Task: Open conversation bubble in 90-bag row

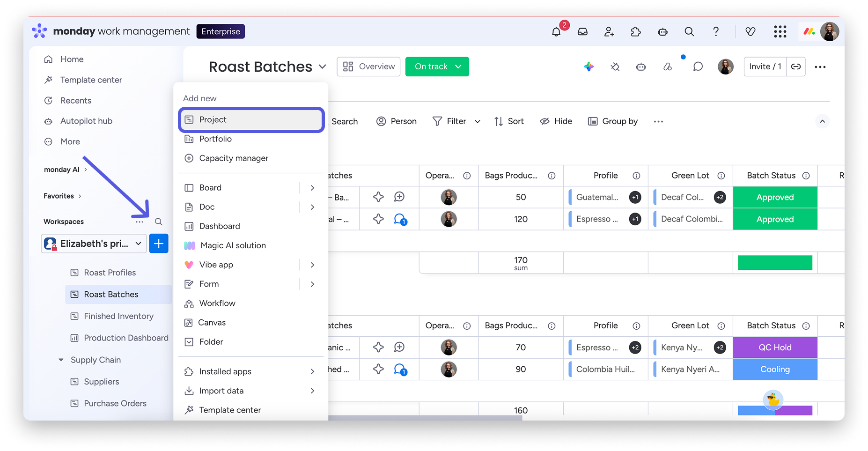Action: pyautogui.click(x=400, y=370)
